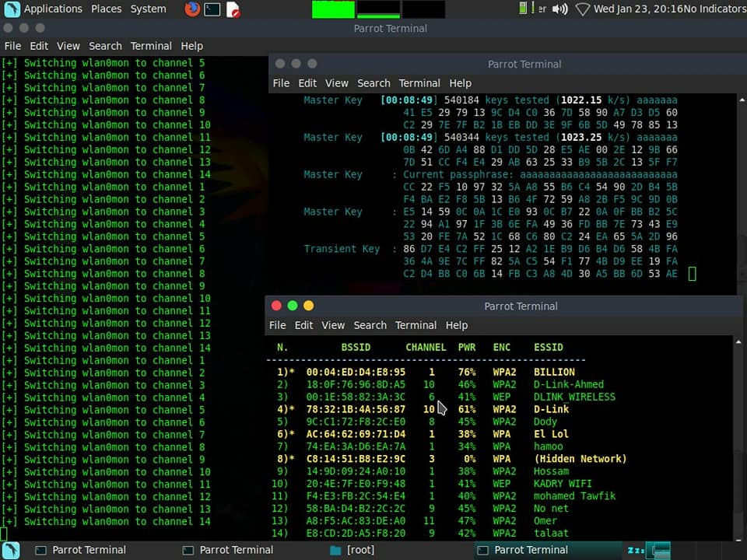Open the volume speaker icon
Image resolution: width=747 pixels, height=560 pixels.
click(x=559, y=9)
